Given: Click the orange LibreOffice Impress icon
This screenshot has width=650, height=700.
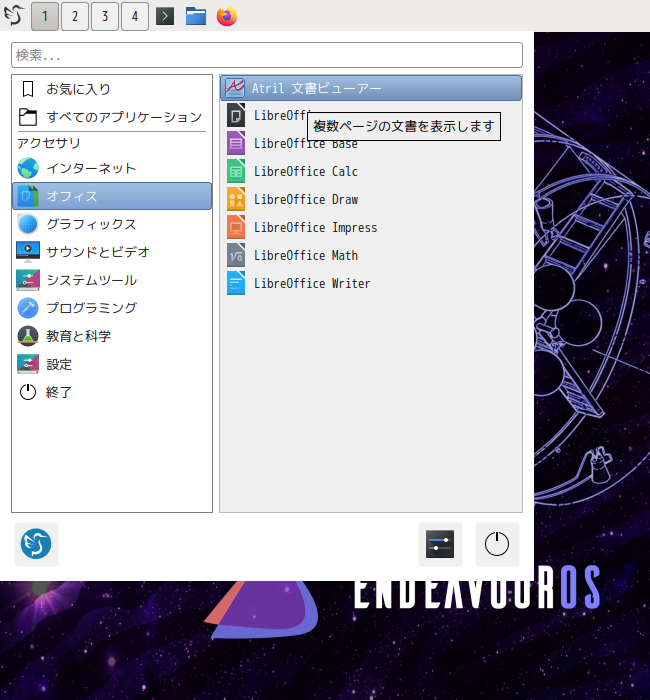Looking at the screenshot, I should coord(236,227).
